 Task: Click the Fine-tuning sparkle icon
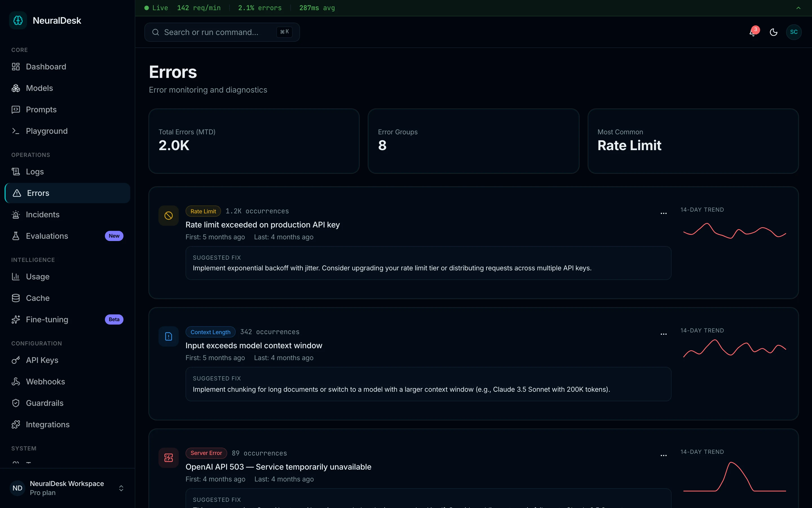tap(16, 319)
